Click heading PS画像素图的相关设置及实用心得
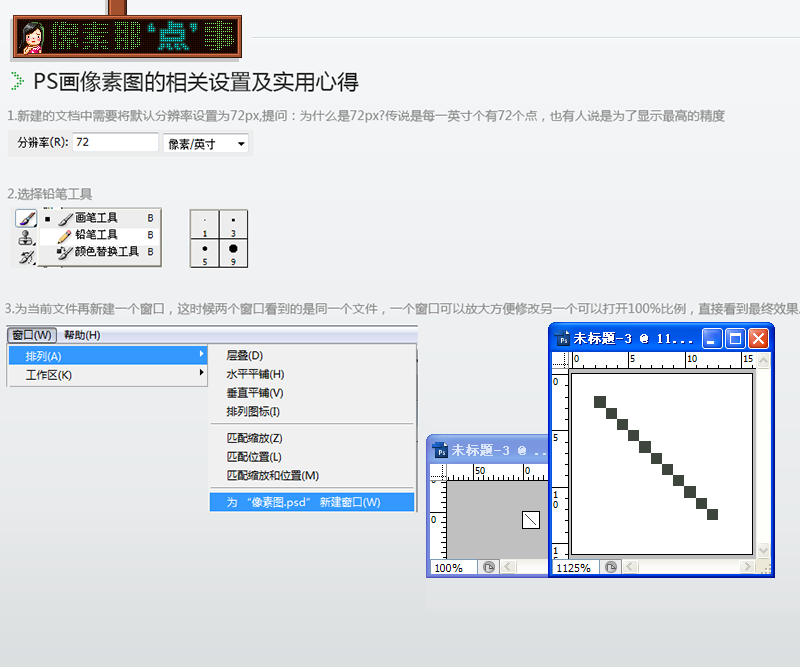 click(x=196, y=82)
